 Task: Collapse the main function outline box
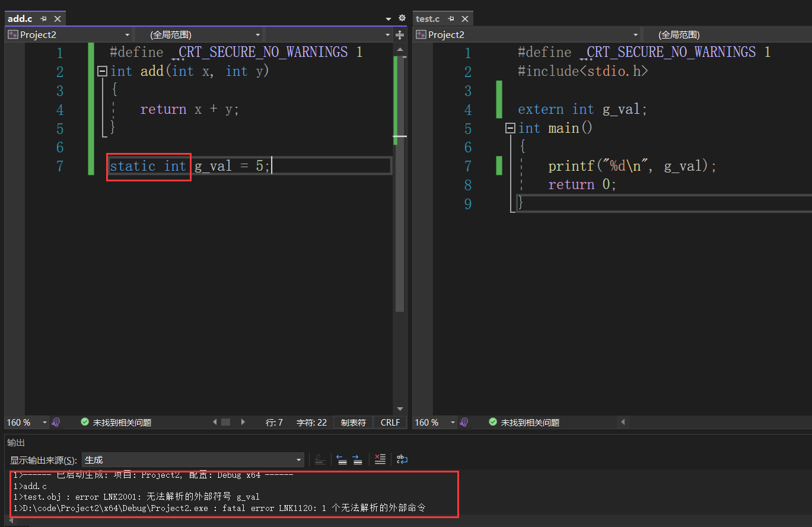[510, 128]
